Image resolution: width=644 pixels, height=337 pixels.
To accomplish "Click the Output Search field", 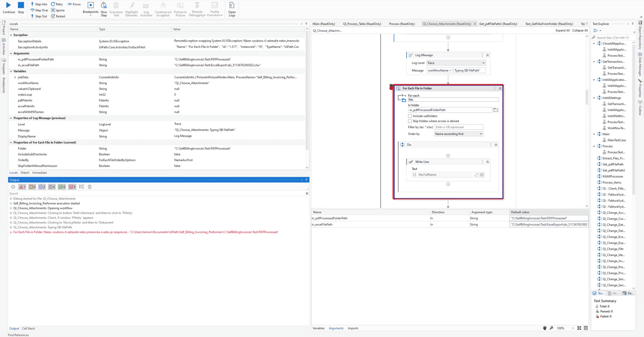I will [156, 193].
